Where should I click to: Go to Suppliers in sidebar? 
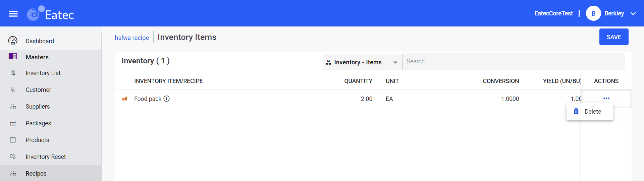click(38, 107)
